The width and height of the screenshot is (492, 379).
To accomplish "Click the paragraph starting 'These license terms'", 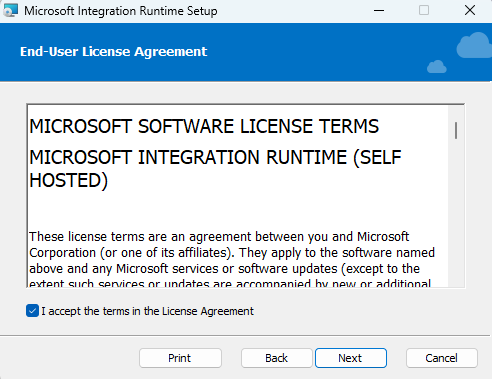I will point(232,260).
